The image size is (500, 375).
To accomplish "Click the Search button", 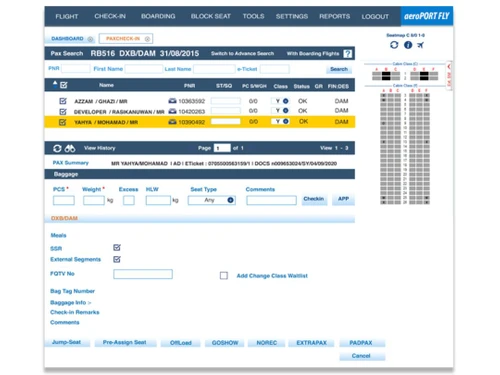I will pos(339,69).
